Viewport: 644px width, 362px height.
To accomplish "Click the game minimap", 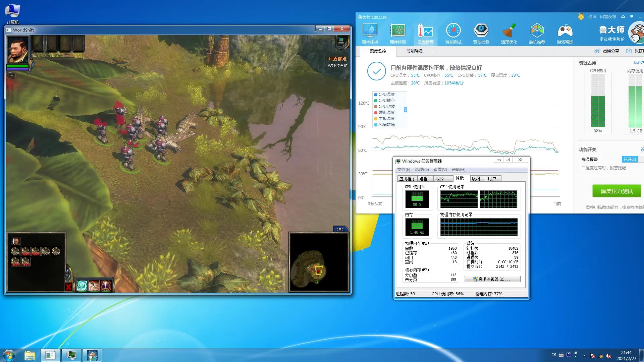I will pyautogui.click(x=319, y=262).
